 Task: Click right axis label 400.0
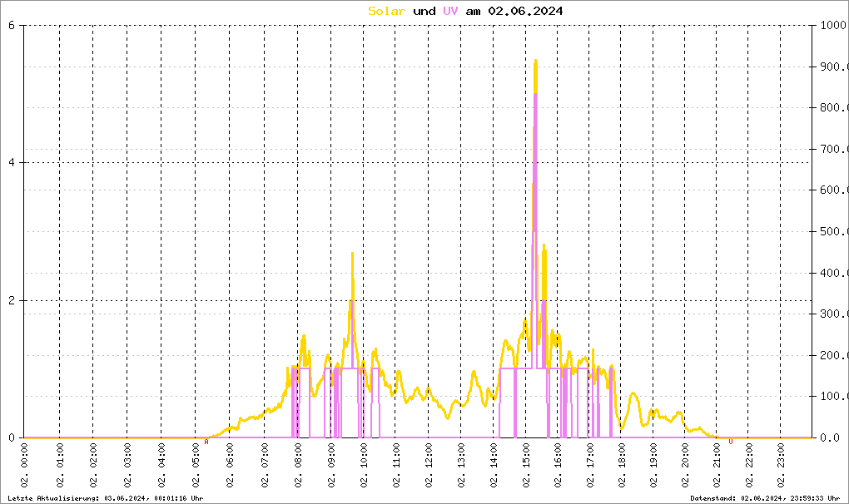pos(834,273)
